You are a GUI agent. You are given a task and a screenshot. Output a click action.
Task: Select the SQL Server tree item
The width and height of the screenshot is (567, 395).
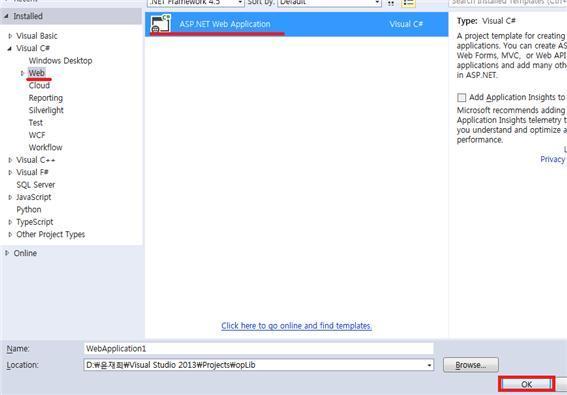[36, 185]
